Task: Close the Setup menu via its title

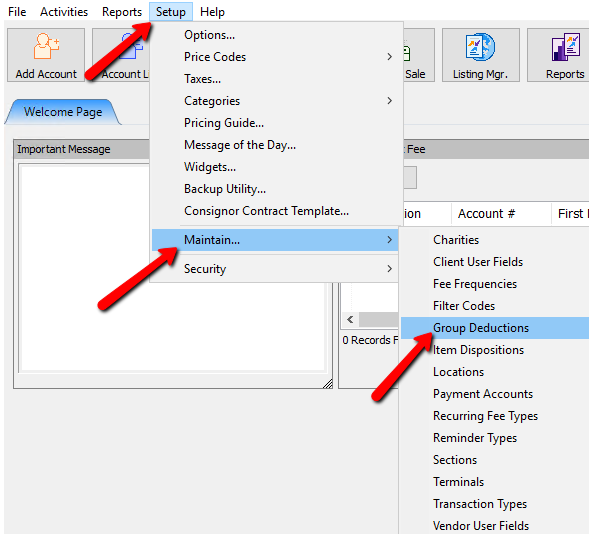Action: coord(171,12)
